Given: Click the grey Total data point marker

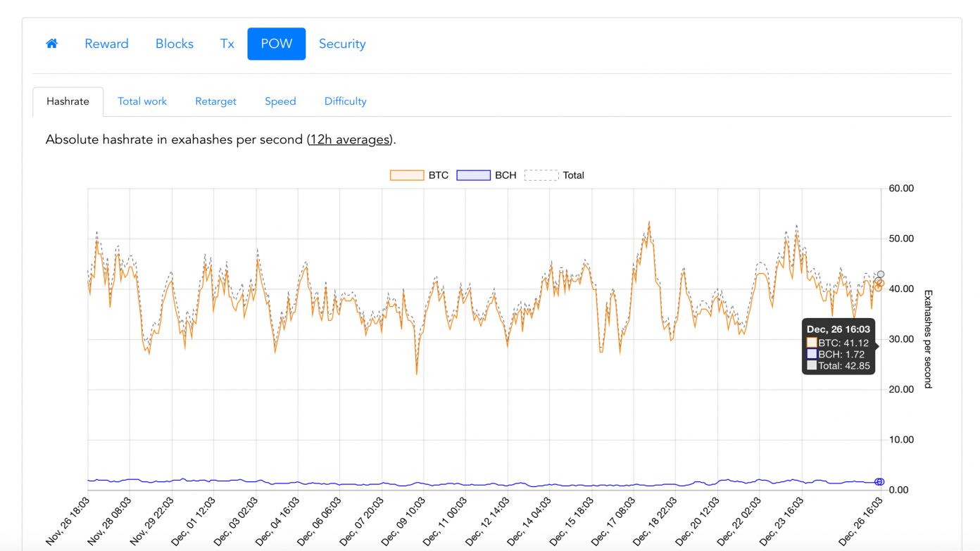Looking at the screenshot, I should pyautogui.click(x=881, y=274).
